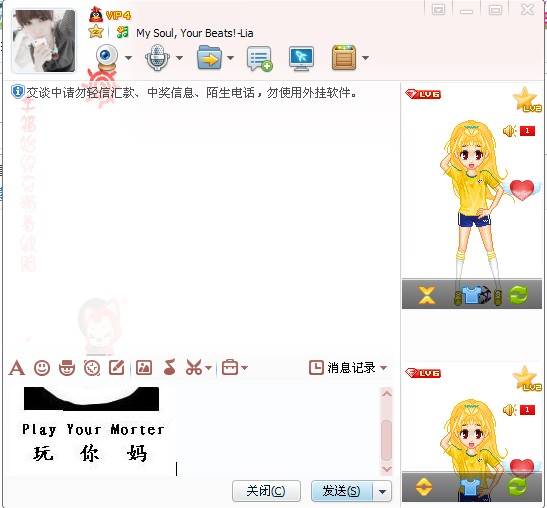This screenshot has height=508, width=547.
Task: Open the applications box icon
Action: point(344,58)
